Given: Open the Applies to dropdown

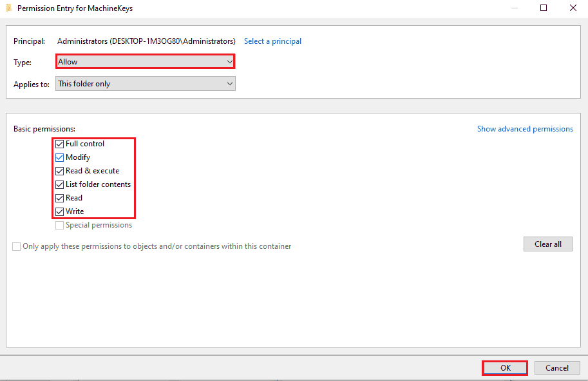Looking at the screenshot, I should 146,84.
